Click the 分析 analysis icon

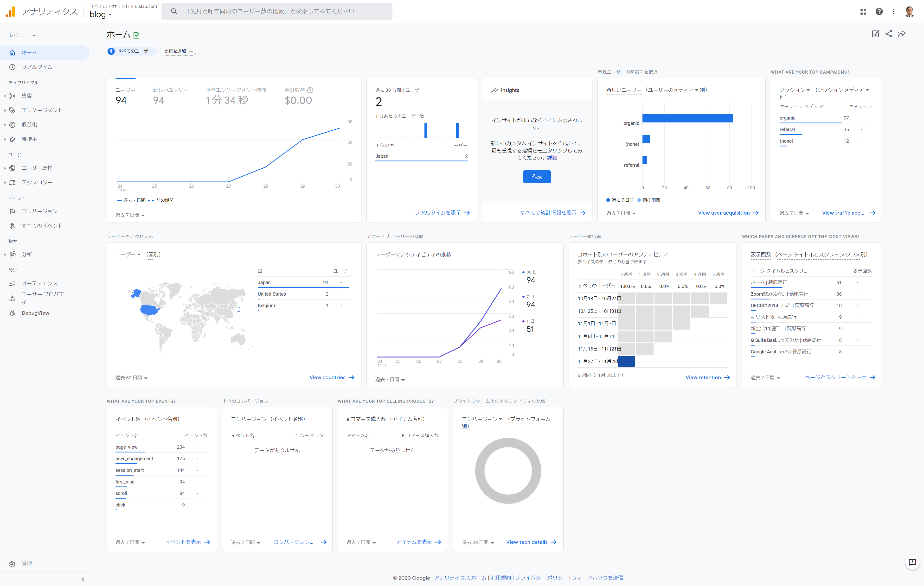click(12, 255)
